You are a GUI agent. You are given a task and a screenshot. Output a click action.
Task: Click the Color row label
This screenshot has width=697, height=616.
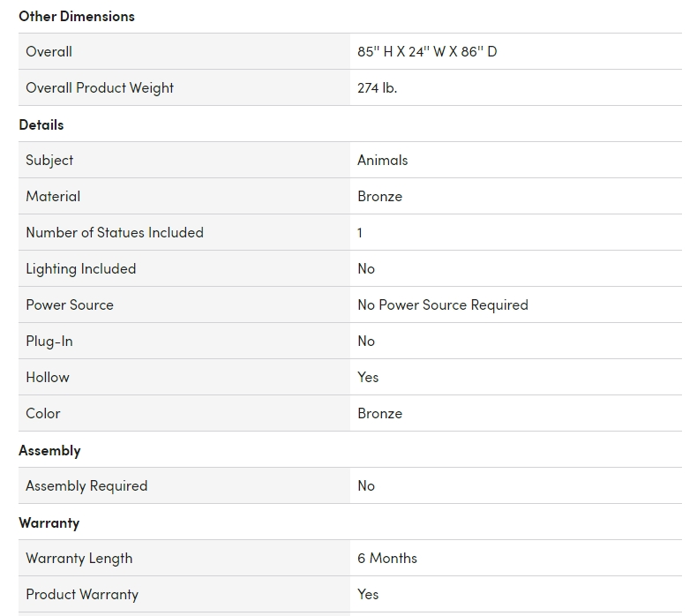[x=42, y=414]
